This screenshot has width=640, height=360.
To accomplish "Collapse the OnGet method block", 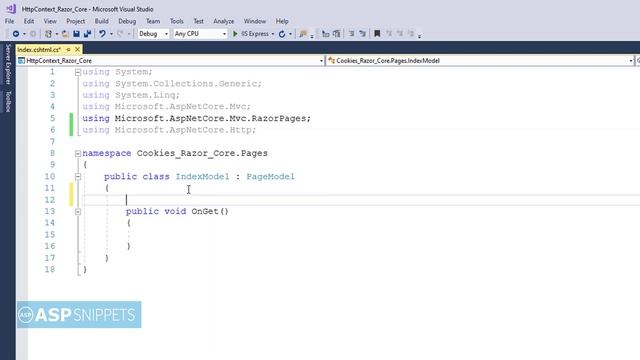I will 78,212.
